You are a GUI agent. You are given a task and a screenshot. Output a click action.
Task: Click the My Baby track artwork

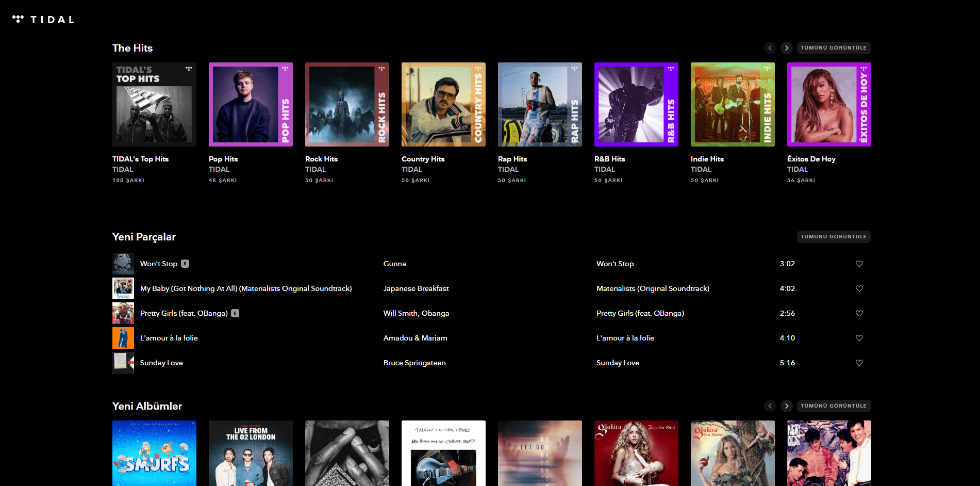(x=123, y=288)
